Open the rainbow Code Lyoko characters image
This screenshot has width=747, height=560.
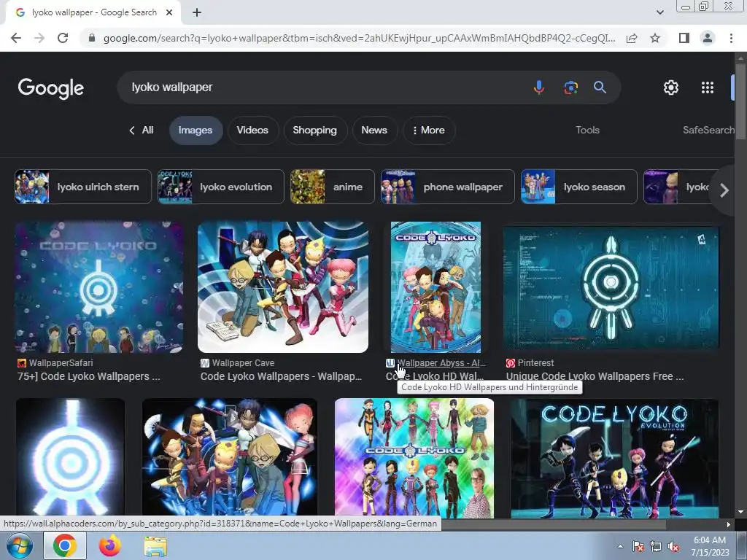click(414, 458)
